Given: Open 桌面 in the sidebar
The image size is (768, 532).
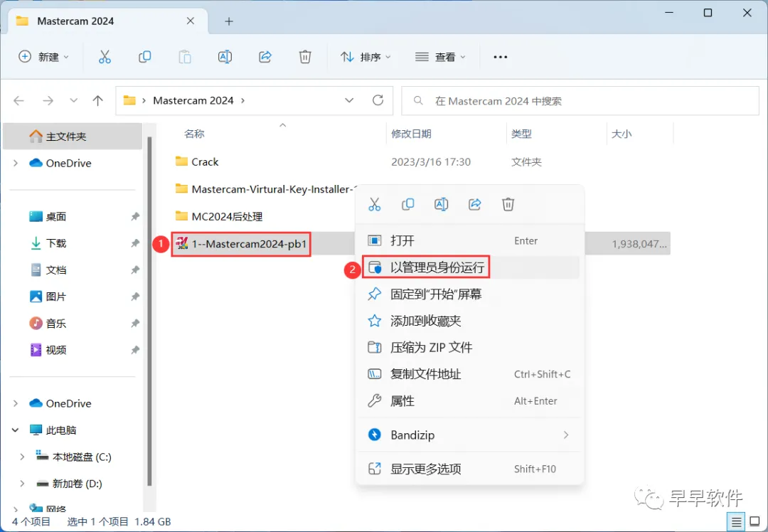Looking at the screenshot, I should (56, 216).
